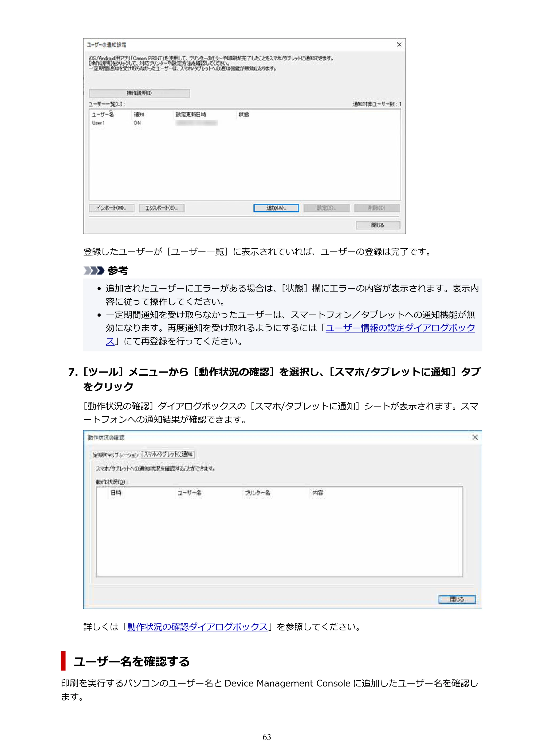This screenshot has width=534, height=756.
Task: Click the 設定更新日時 column header
Action: pyautogui.click(x=191, y=115)
